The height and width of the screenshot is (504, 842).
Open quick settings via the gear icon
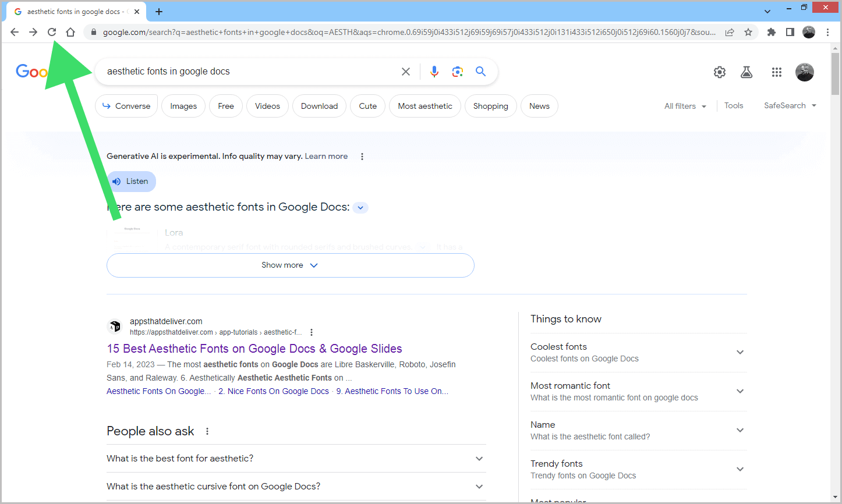click(x=719, y=72)
